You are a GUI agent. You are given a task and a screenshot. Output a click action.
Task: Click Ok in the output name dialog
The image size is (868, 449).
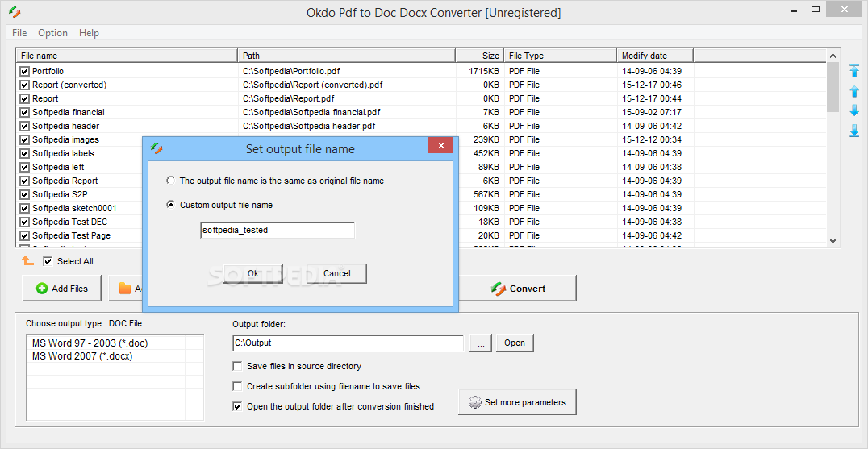(253, 273)
